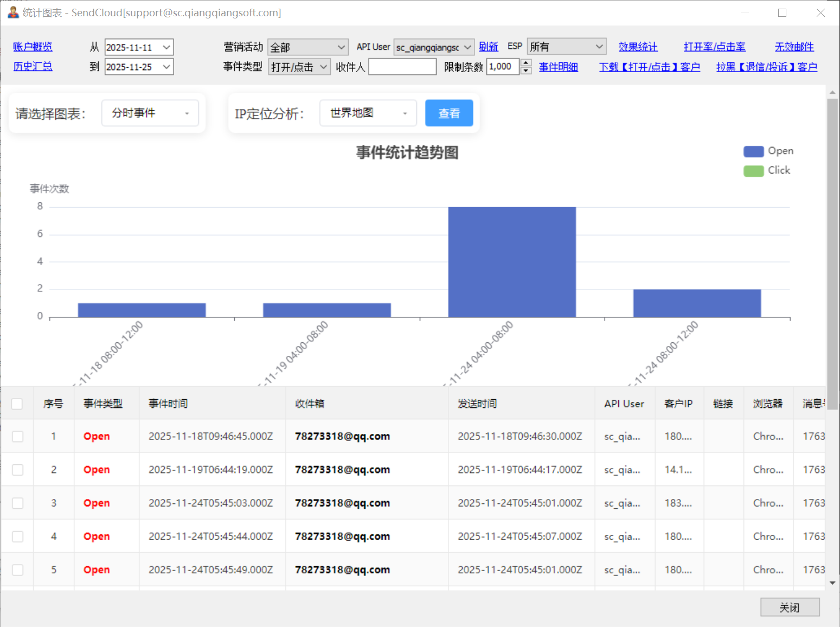Open the 账户概览 link

[33, 47]
